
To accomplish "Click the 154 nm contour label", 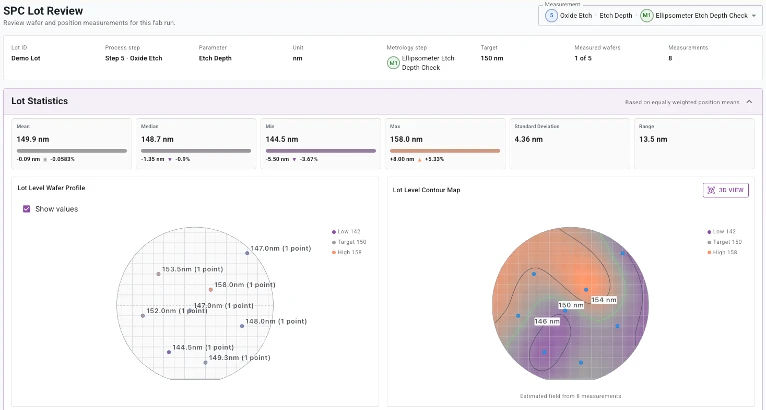I will [604, 300].
